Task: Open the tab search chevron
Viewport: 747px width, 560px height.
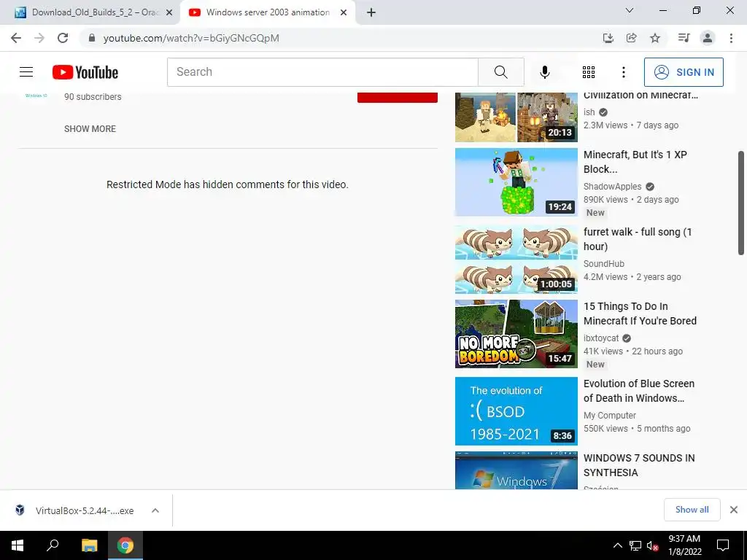Action: 630,10
